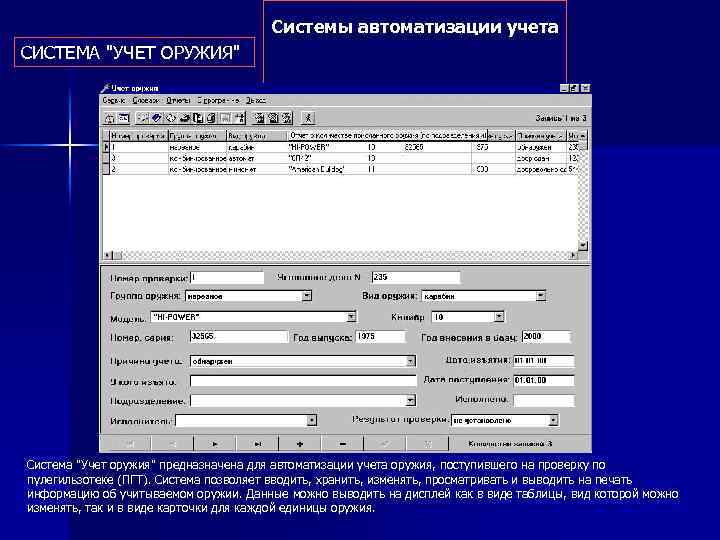This screenshot has height=540, width=720.
Task: Open the О программе menu
Action: pos(218,101)
